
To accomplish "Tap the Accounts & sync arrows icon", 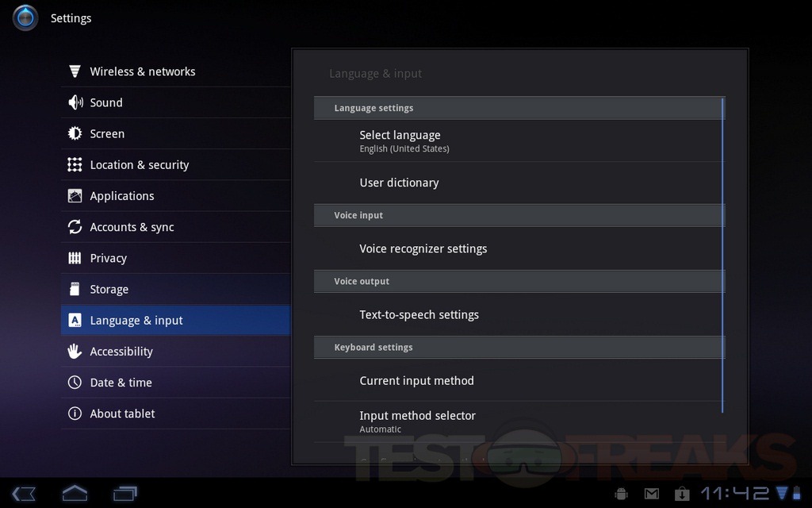I will point(75,227).
